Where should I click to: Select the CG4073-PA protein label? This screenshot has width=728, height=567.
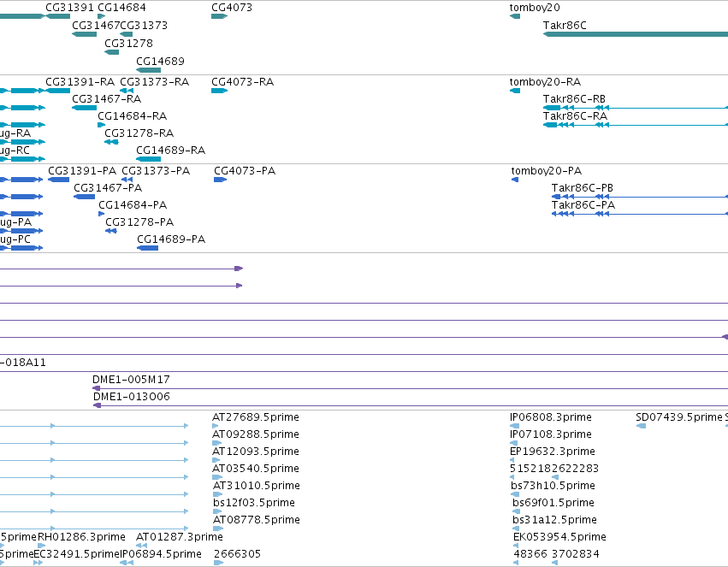pos(245,171)
